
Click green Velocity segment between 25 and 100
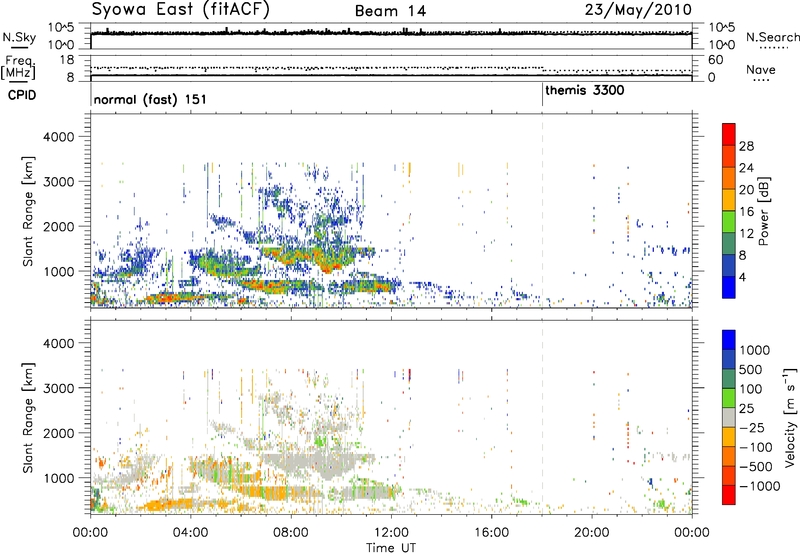tap(729, 398)
